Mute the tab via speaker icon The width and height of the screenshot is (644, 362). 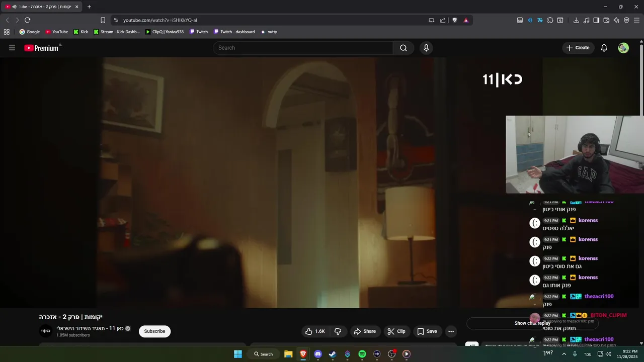click(x=14, y=7)
